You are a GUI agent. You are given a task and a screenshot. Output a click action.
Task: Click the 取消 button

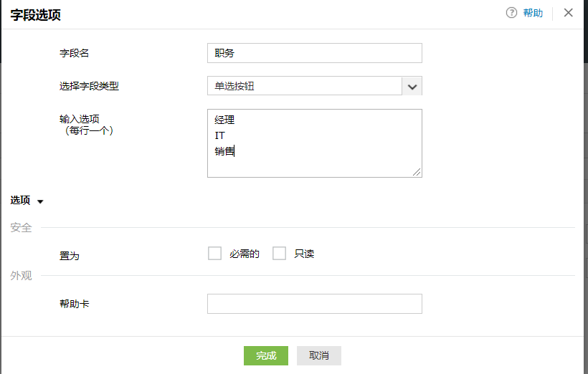click(x=319, y=356)
